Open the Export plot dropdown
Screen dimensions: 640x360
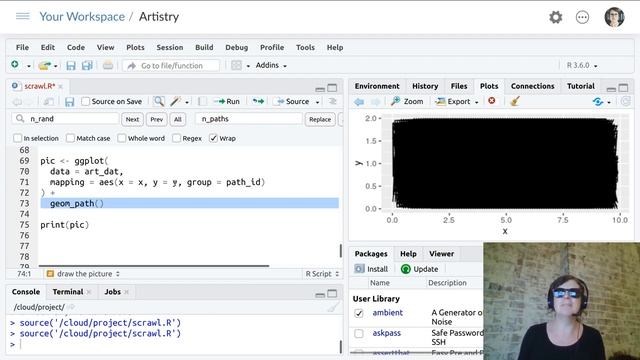coord(457,101)
